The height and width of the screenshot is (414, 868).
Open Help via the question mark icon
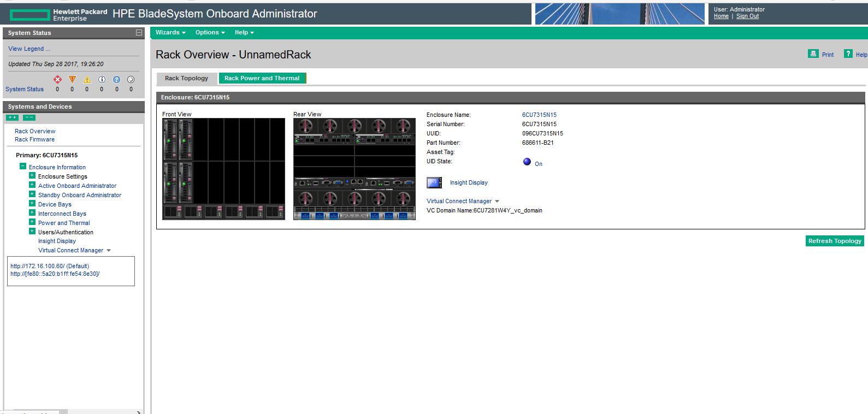[x=848, y=54]
